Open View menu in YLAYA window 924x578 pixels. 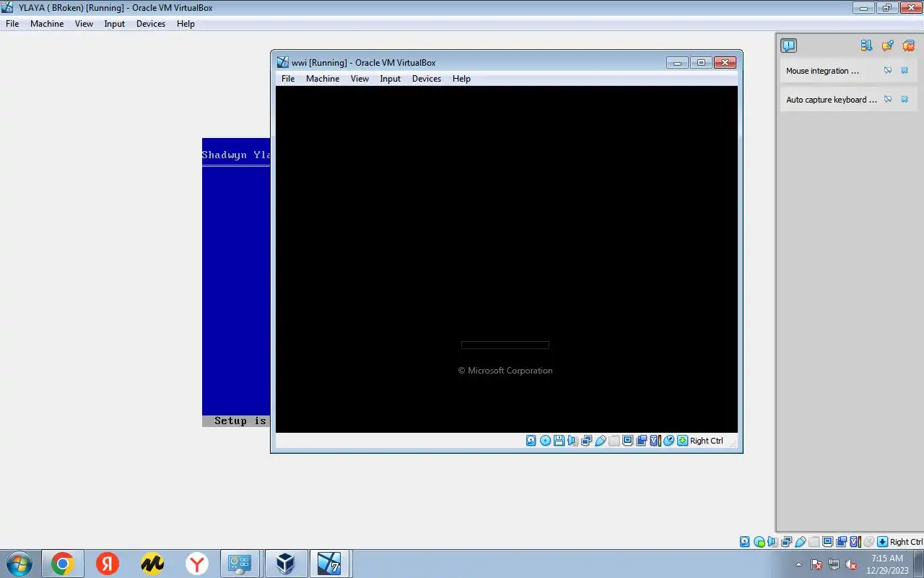click(84, 24)
